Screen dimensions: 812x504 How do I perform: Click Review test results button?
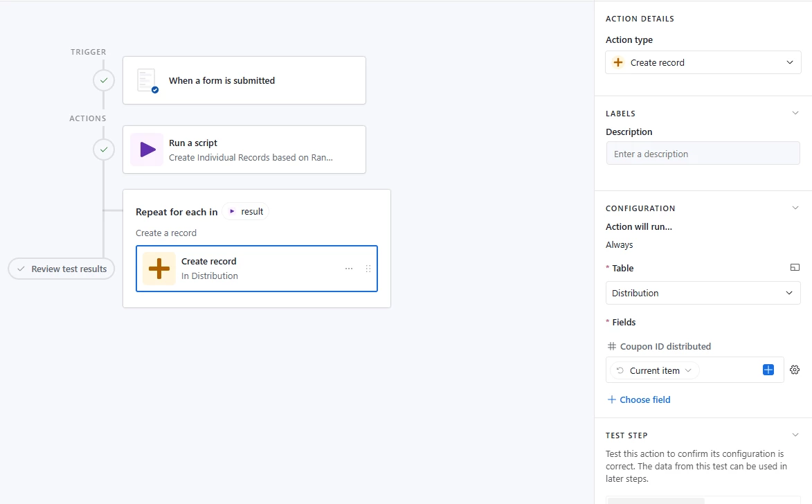pos(62,269)
